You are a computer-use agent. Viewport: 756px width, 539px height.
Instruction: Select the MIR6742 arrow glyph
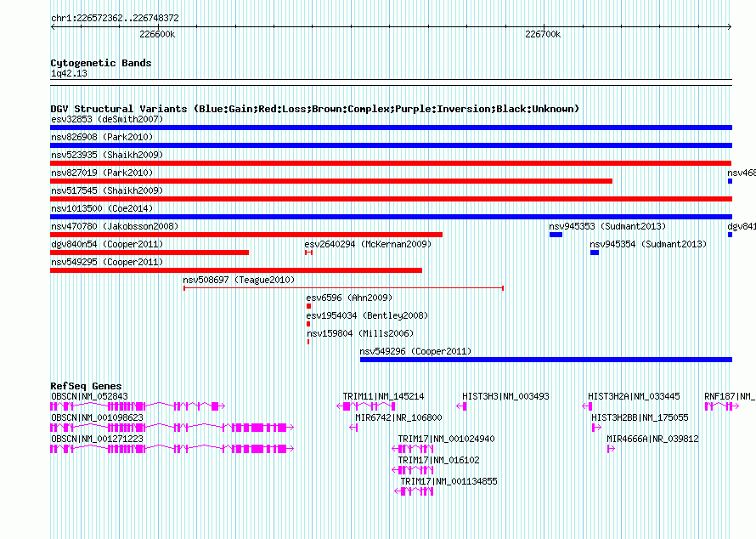(x=353, y=428)
